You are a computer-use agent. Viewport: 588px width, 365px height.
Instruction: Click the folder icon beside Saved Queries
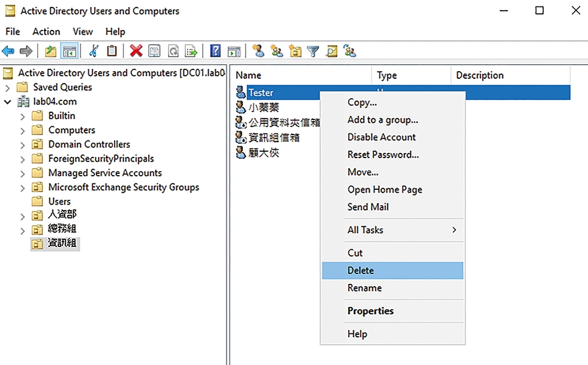point(22,88)
